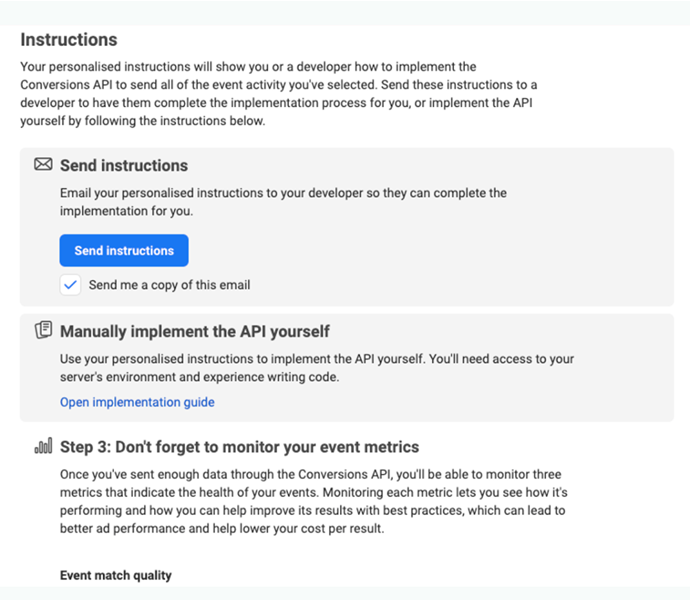Click the 'Send instructions' section heading text
The image size is (690, 601).
point(124,166)
